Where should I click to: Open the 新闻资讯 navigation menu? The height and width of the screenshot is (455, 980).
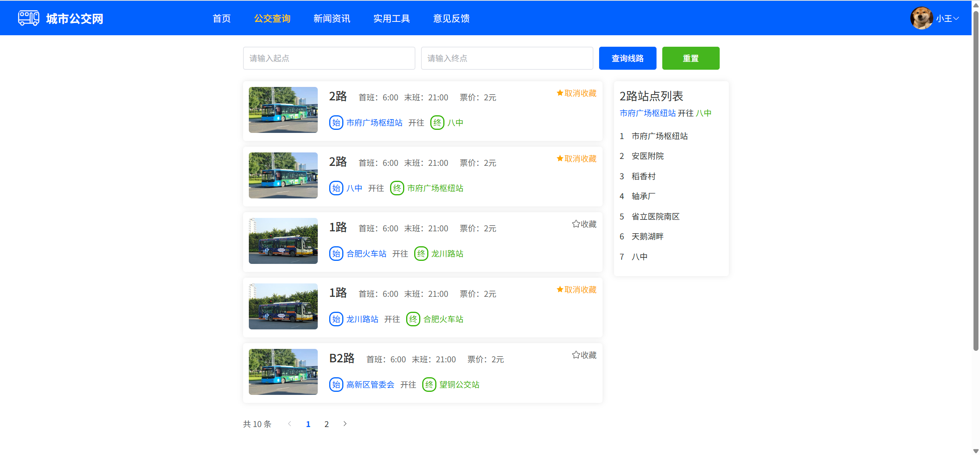click(332, 18)
